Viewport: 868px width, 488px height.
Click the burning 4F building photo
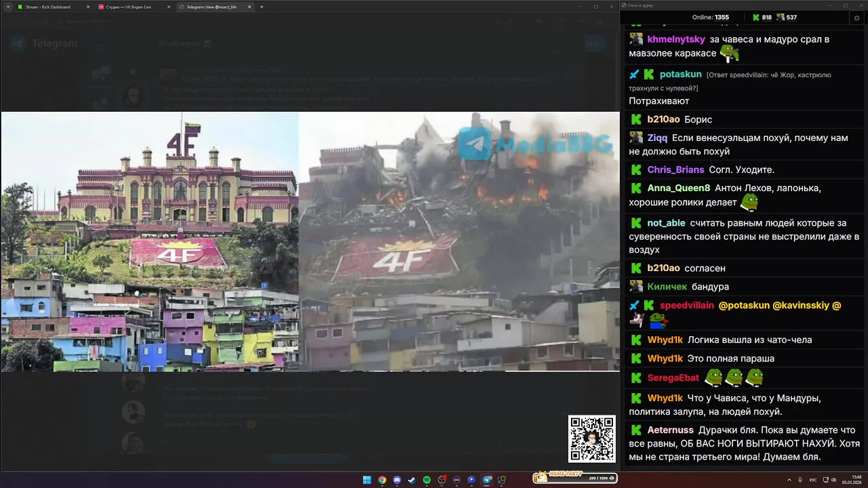pos(459,241)
